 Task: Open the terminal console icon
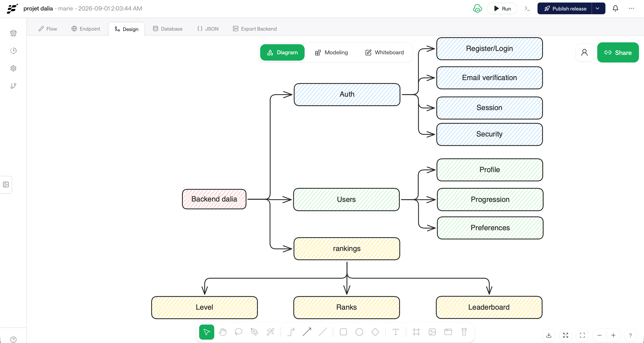click(527, 9)
